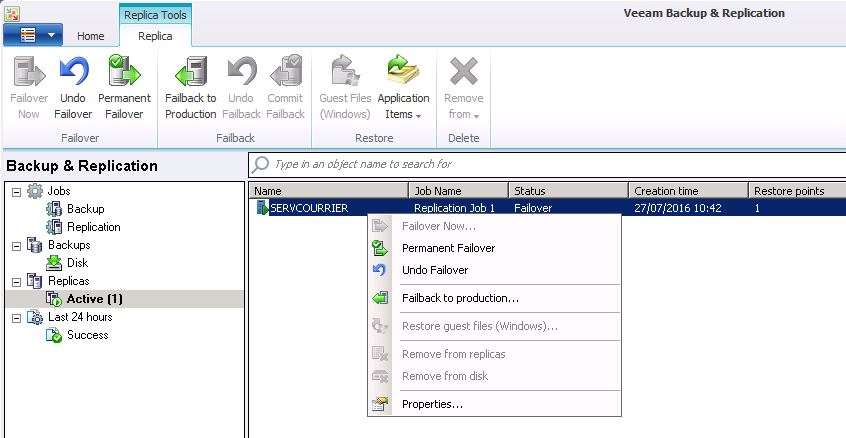Click the Replica Tools contextual tab

pos(155,15)
